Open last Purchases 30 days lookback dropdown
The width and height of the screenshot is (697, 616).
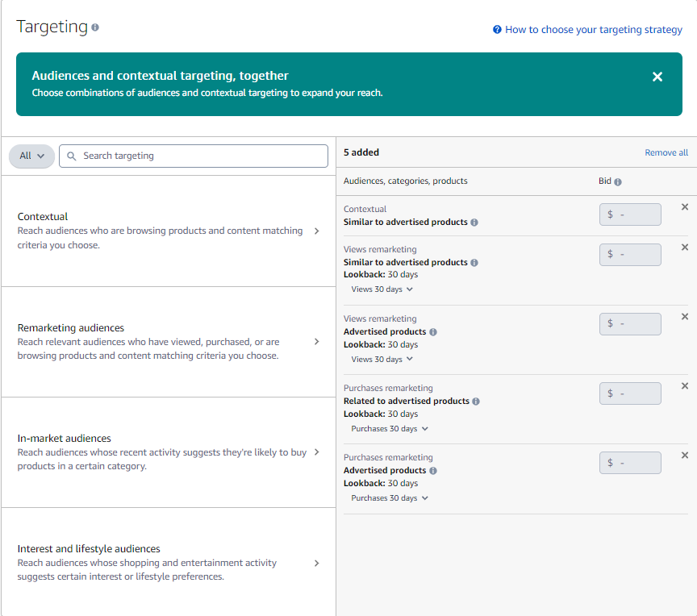390,498
